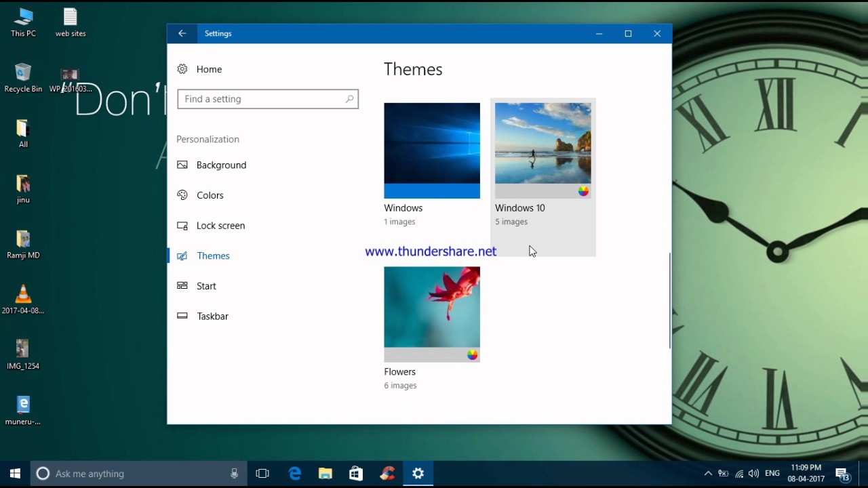Click the Start tiles icon
This screenshot has height=488, width=868.
click(182, 286)
